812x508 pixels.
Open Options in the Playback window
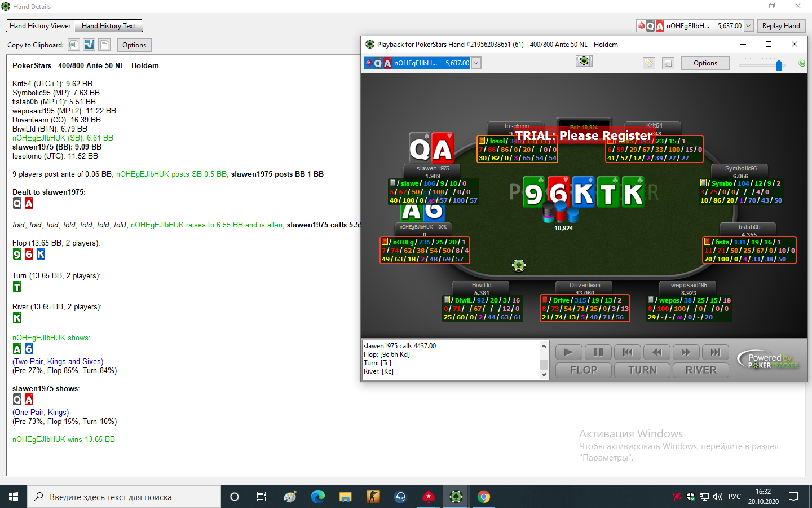[x=705, y=63]
